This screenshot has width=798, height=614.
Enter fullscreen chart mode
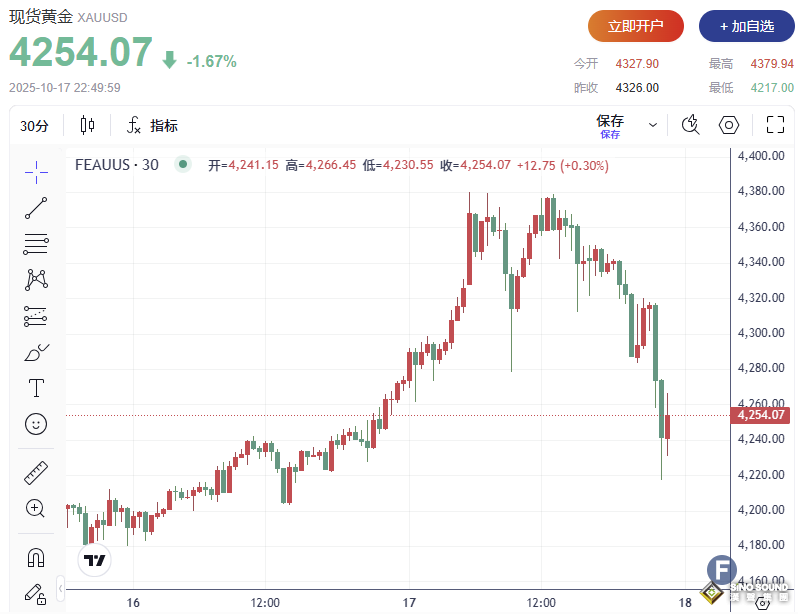tap(775, 125)
